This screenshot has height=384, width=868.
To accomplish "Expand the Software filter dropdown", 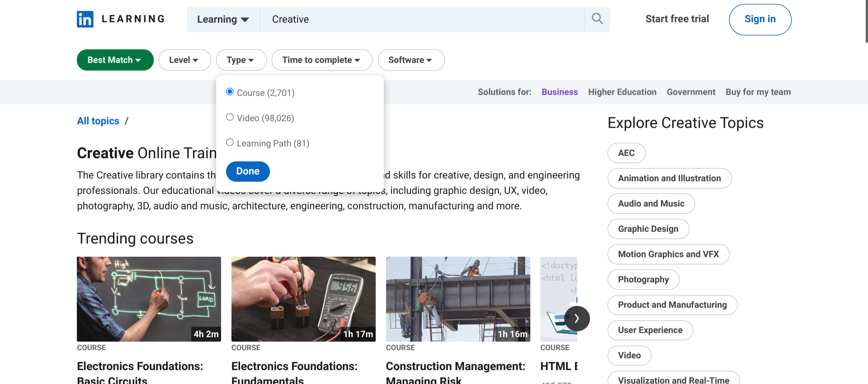I will coord(410,60).
